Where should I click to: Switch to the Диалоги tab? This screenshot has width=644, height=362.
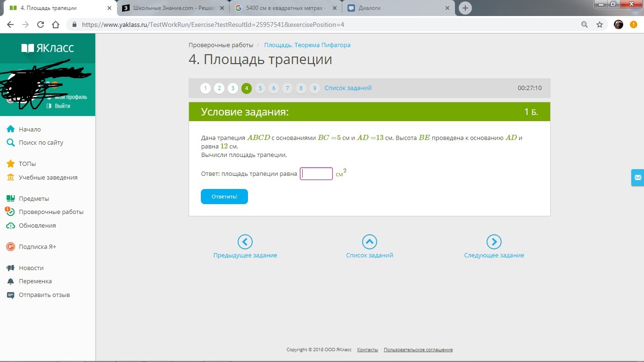pos(399,8)
